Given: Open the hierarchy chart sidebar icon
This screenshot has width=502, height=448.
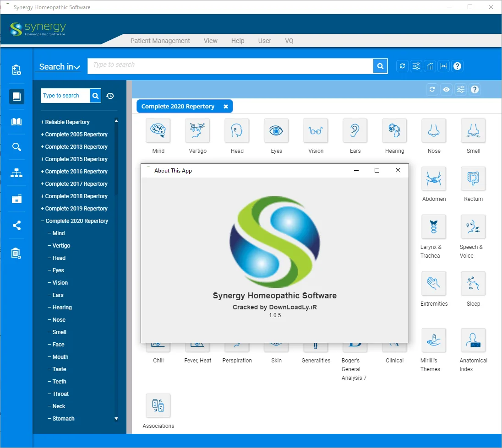Looking at the screenshot, I should point(16,173).
